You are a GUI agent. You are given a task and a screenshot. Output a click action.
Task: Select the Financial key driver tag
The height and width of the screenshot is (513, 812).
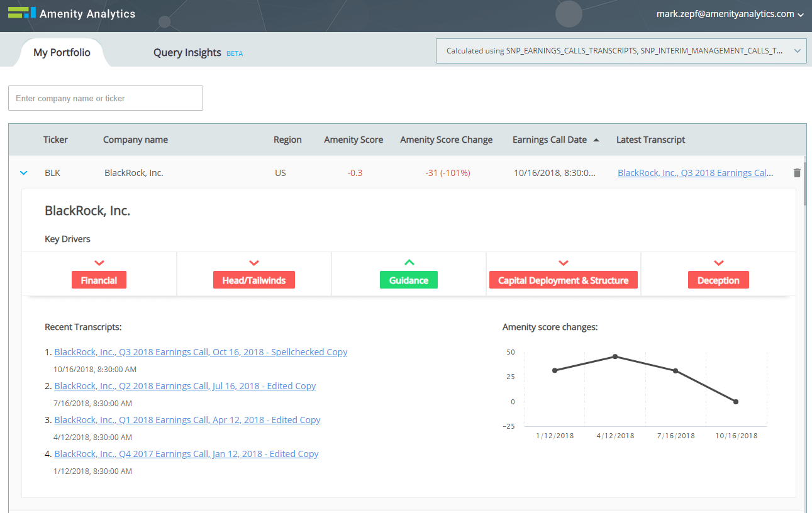click(99, 280)
